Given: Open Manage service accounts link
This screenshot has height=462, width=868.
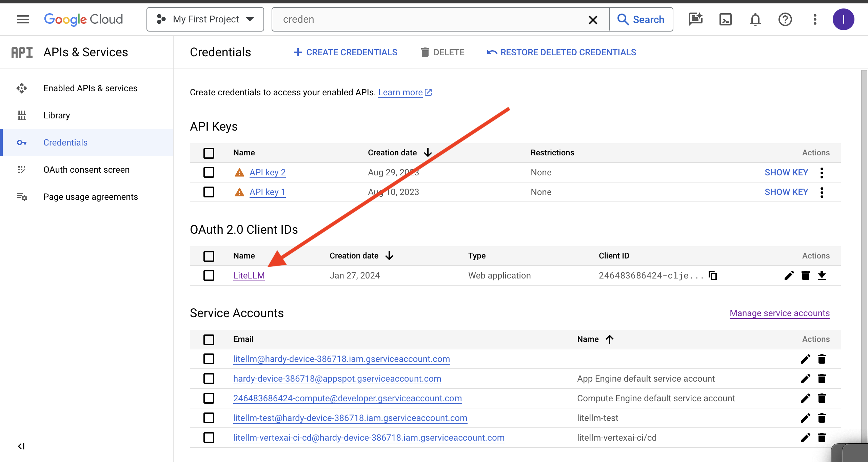Looking at the screenshot, I should [780, 313].
